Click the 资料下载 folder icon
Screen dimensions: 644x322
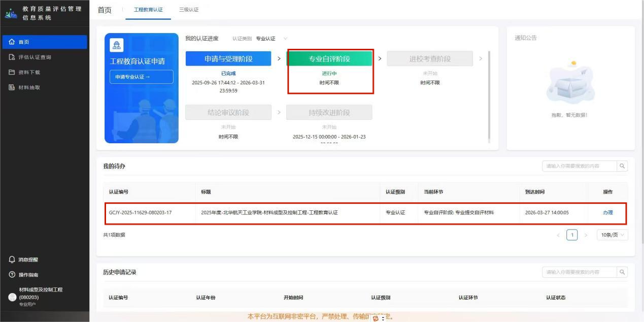tap(12, 72)
